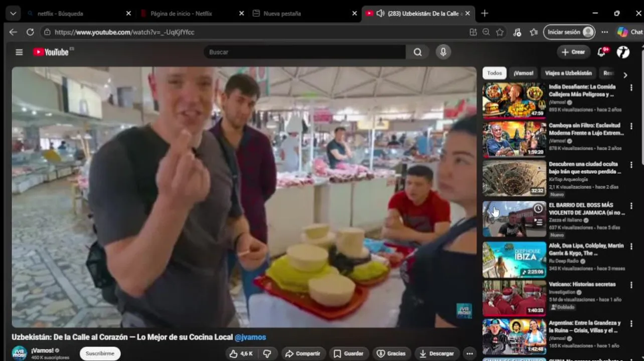Open browser favorites list icon
644x361 pixels.
(534, 32)
